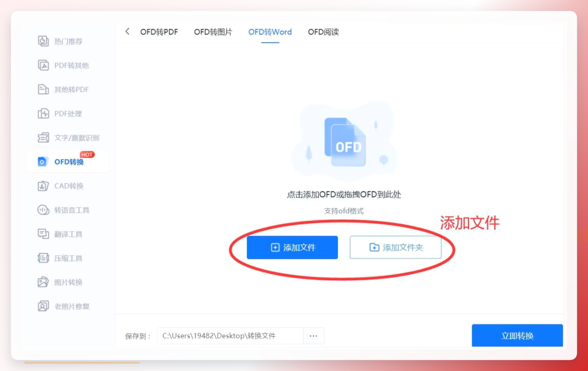Click the PDF转其他 sidebar icon
The height and width of the screenshot is (371, 588).
[x=43, y=65]
